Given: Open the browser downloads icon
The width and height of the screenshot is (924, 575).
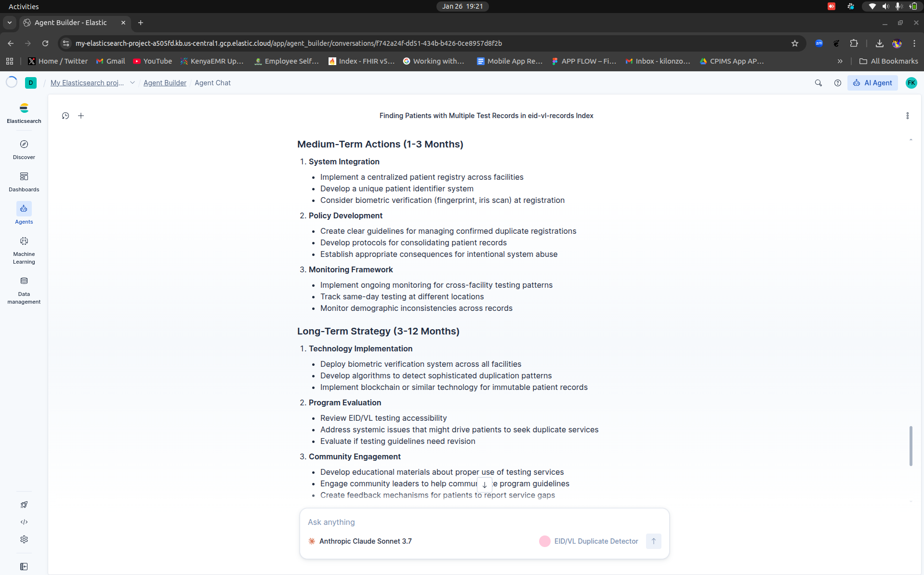Looking at the screenshot, I should (x=880, y=43).
